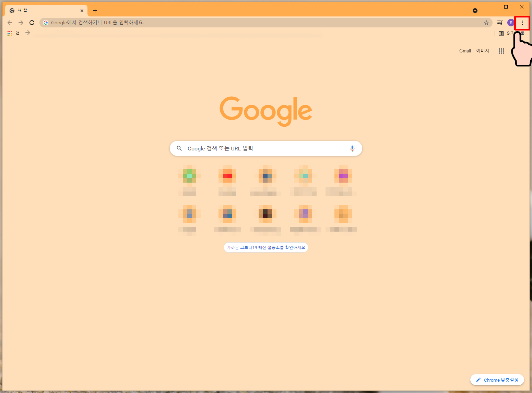Click the Google site icon in address bar
This screenshot has width=532, height=393.
[46, 23]
